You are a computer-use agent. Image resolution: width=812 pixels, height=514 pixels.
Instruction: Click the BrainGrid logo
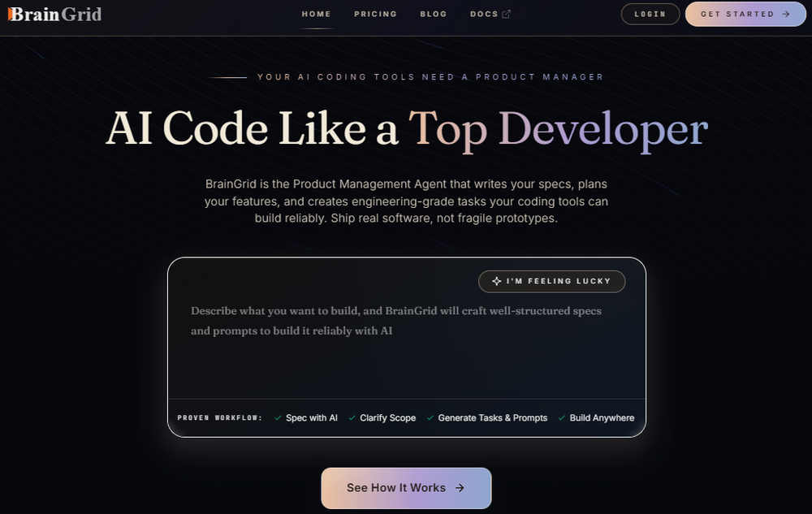(54, 14)
